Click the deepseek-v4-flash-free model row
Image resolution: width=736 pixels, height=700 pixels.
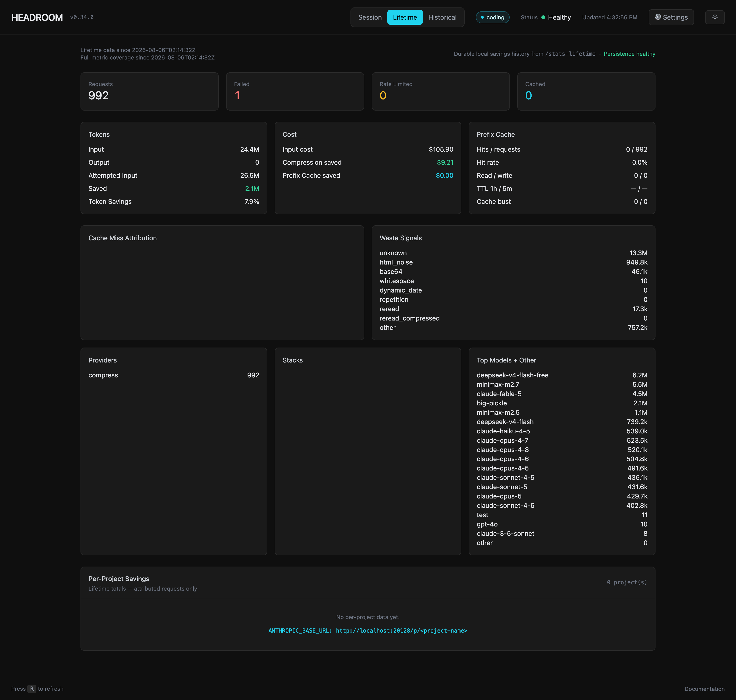point(562,375)
